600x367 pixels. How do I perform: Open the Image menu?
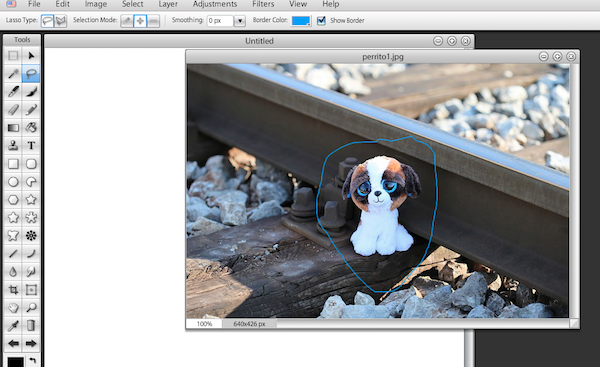click(96, 4)
